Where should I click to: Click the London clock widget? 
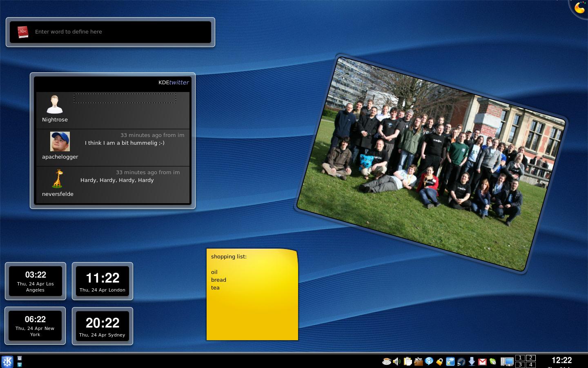[102, 281]
